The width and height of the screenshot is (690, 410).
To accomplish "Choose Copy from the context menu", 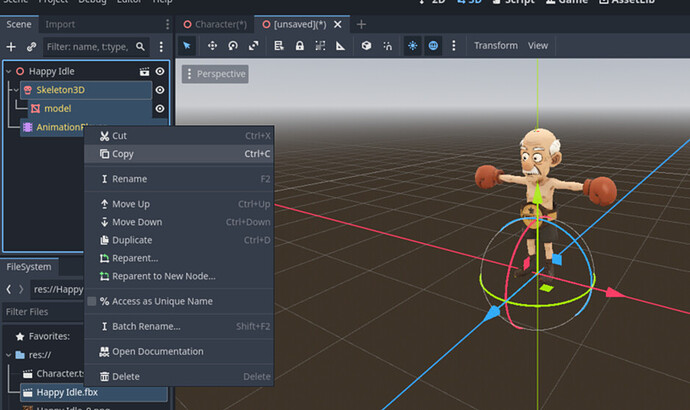I will click(x=123, y=154).
